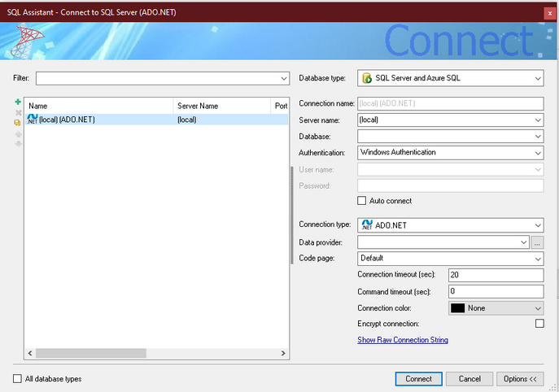
Task: Enable the Encrypt connection checkbox
Action: click(539, 323)
